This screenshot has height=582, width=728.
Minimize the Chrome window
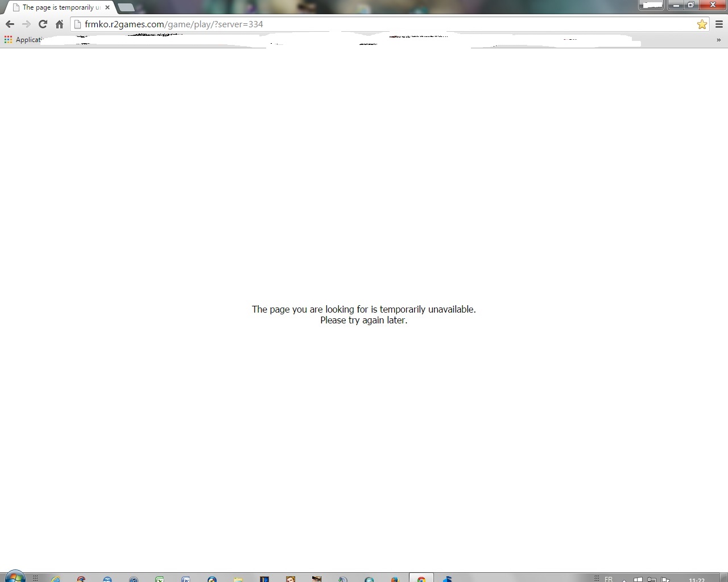(x=676, y=5)
